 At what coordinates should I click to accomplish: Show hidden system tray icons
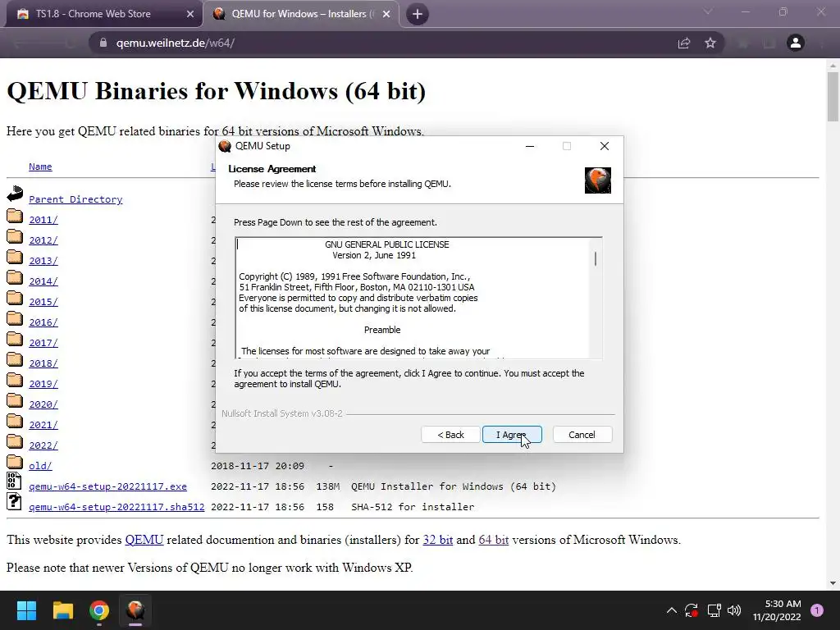click(x=671, y=610)
